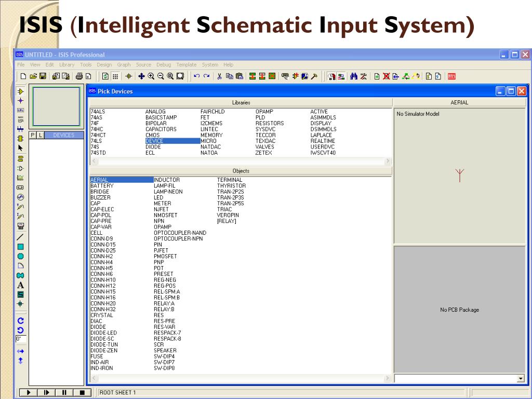The height and width of the screenshot is (399, 532).
Task: Flip vertically with the mirror icon
Action: pyautogui.click(x=20, y=361)
